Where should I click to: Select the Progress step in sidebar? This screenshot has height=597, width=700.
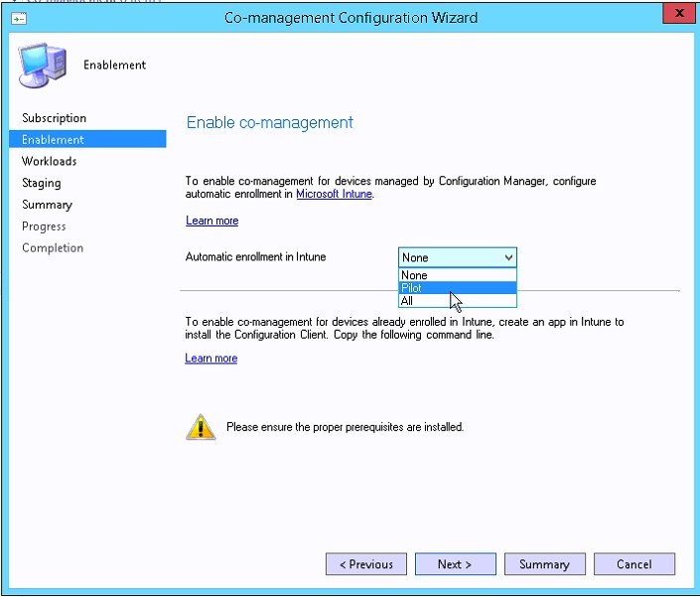point(44,226)
